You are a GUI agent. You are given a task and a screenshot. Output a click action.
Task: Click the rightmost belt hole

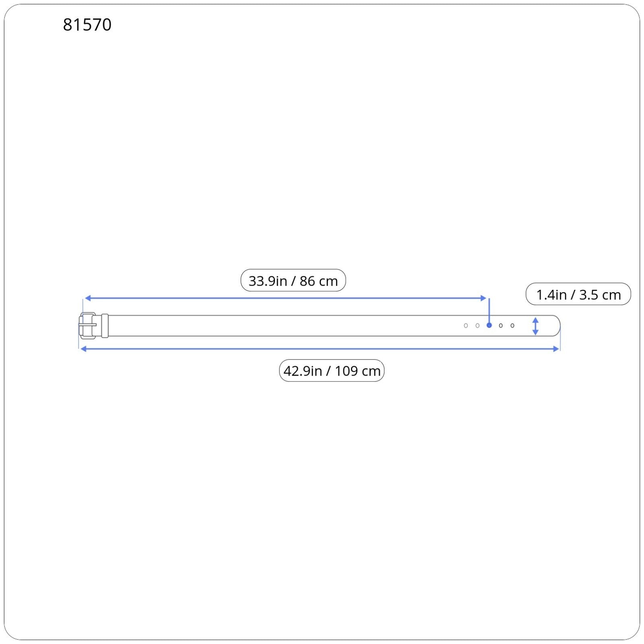(512, 326)
